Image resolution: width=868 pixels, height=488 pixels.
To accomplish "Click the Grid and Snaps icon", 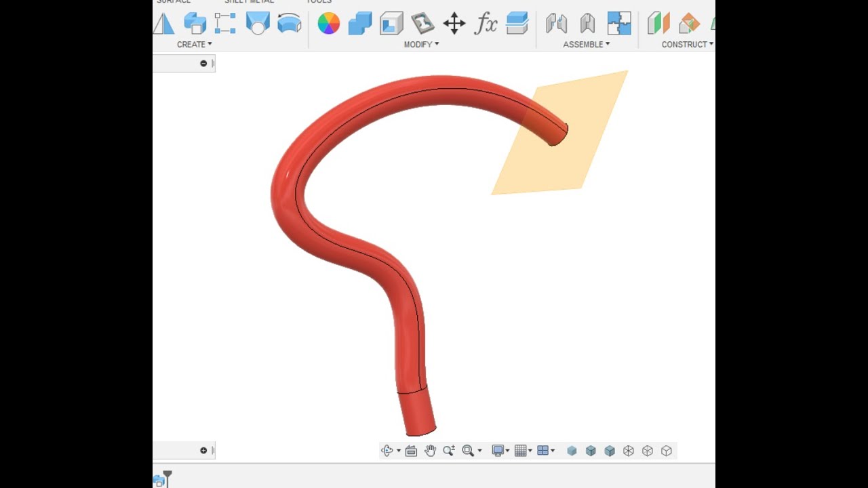I will tap(521, 451).
